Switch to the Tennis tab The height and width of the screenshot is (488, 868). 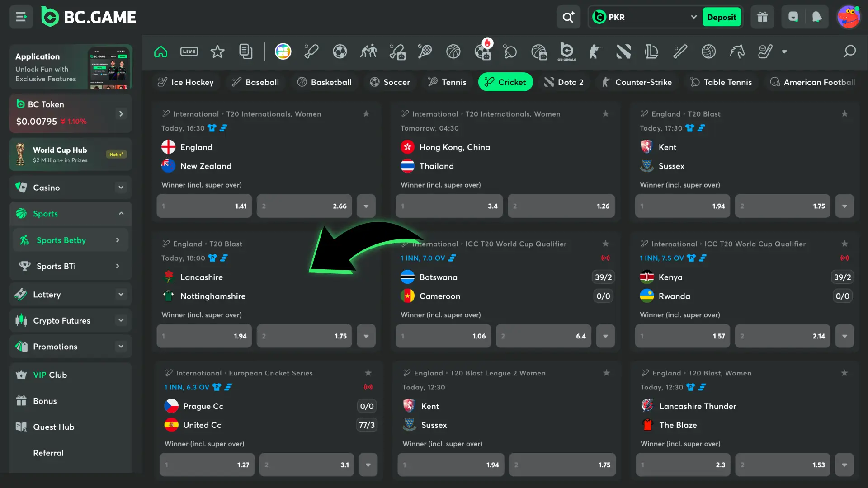447,82
